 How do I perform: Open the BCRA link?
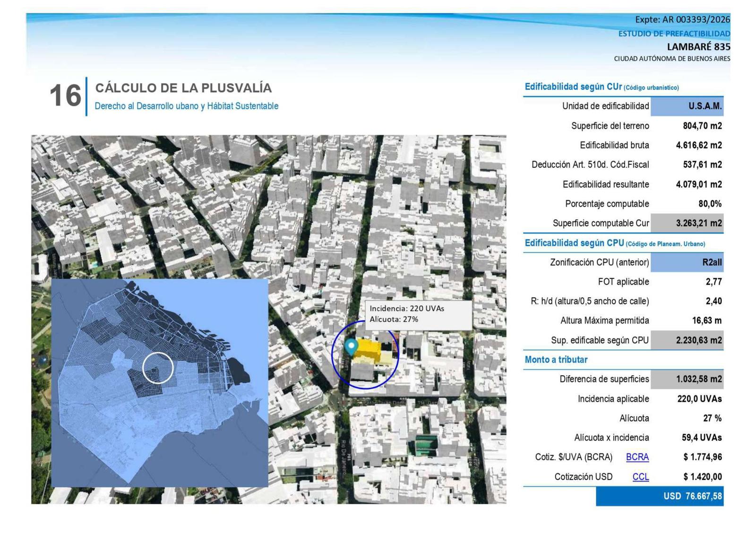(x=637, y=457)
